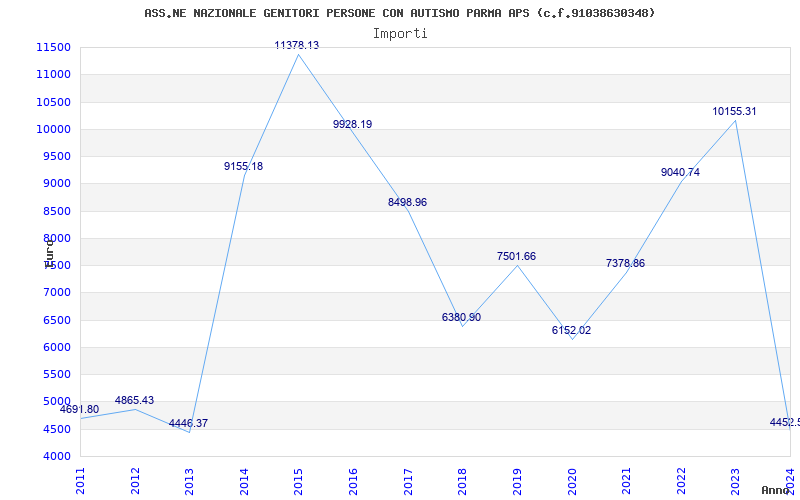Select data label 6380.90

coord(461,317)
